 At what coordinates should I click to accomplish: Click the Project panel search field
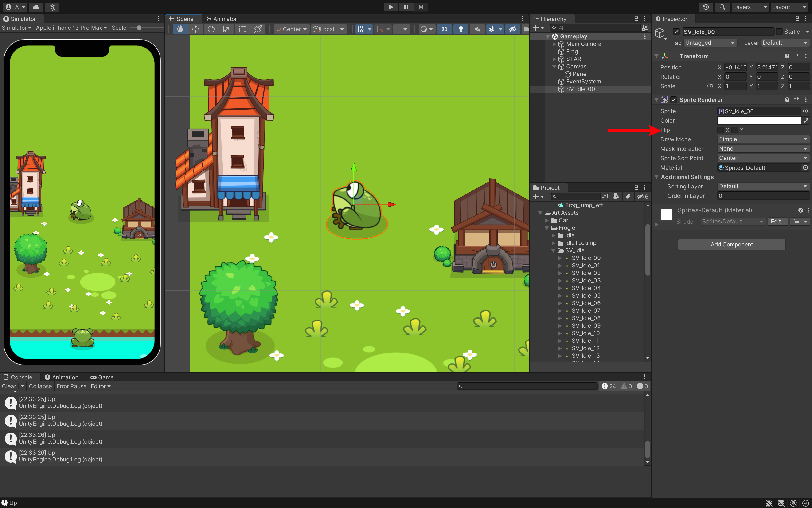point(576,197)
